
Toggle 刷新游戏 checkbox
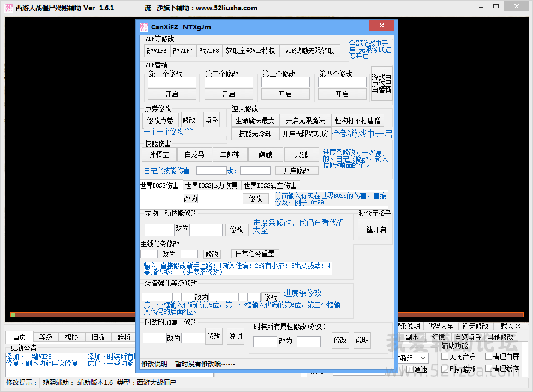458,369
